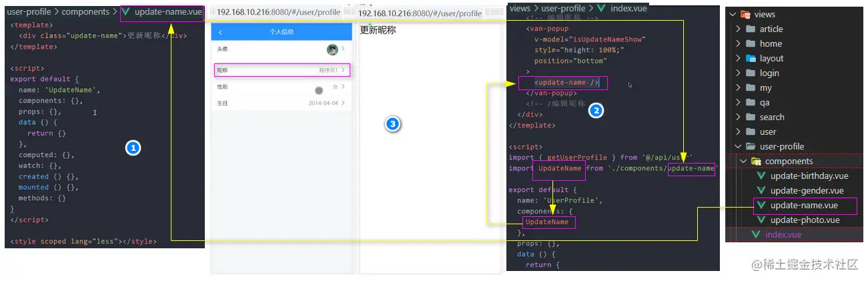Expand the qa folder chevron
The image size is (868, 281).
pyautogui.click(x=739, y=103)
